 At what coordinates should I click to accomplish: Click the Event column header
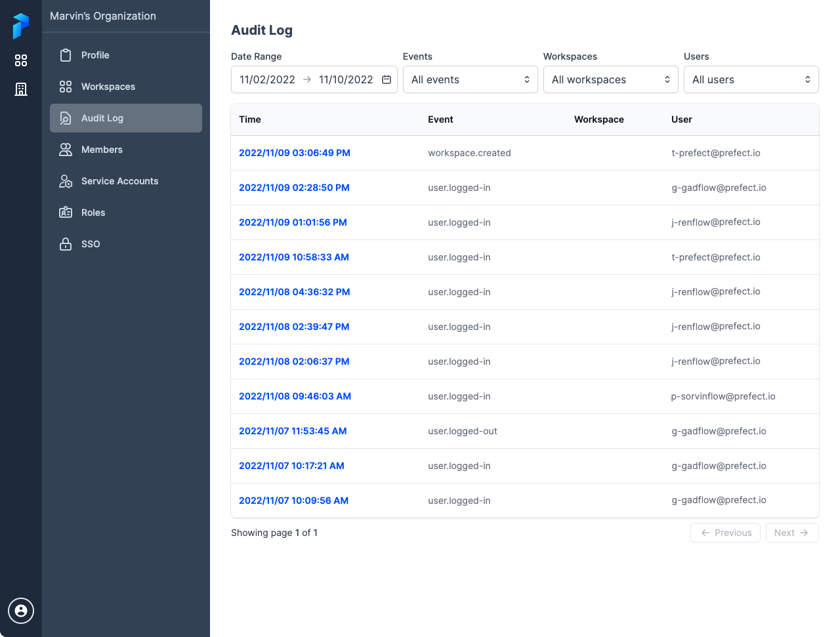[440, 119]
